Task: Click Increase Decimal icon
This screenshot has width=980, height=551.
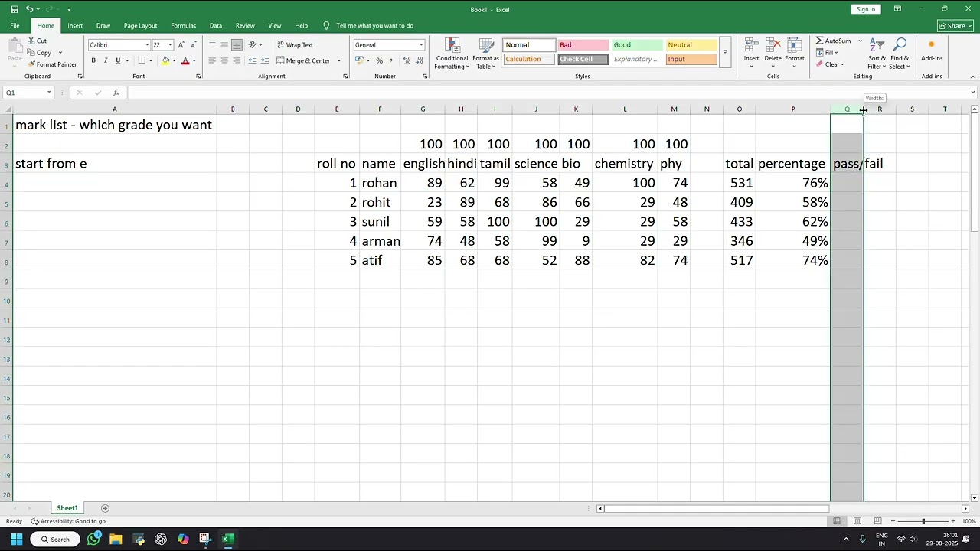Action: (405, 60)
